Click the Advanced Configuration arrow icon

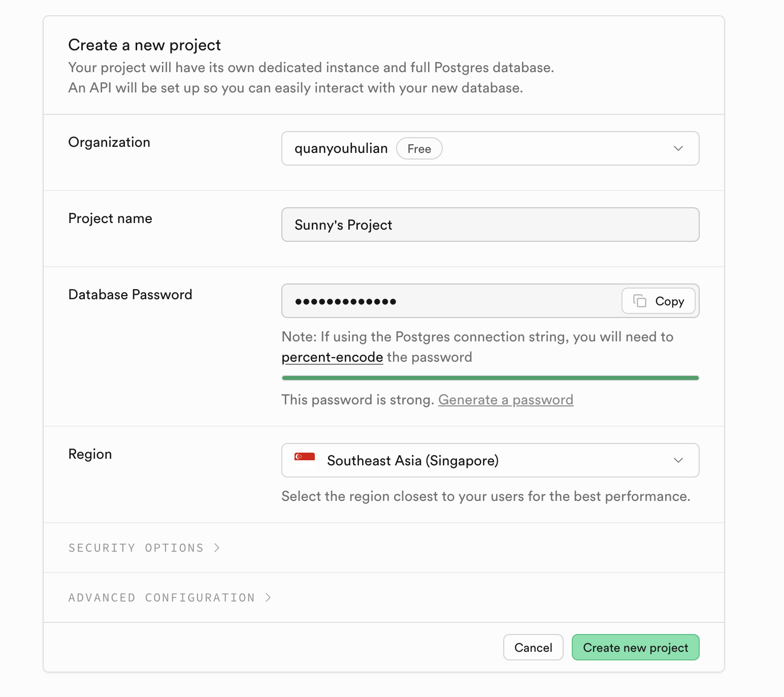[x=268, y=597]
